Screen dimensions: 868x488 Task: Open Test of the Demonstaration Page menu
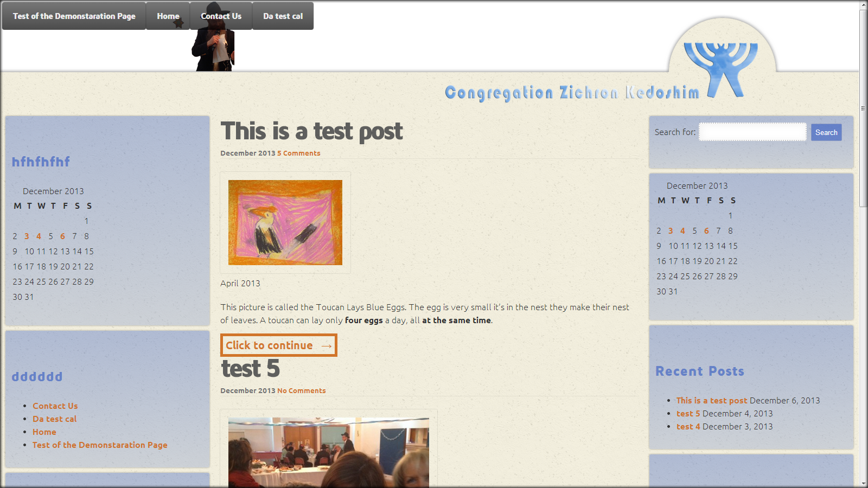coord(74,16)
